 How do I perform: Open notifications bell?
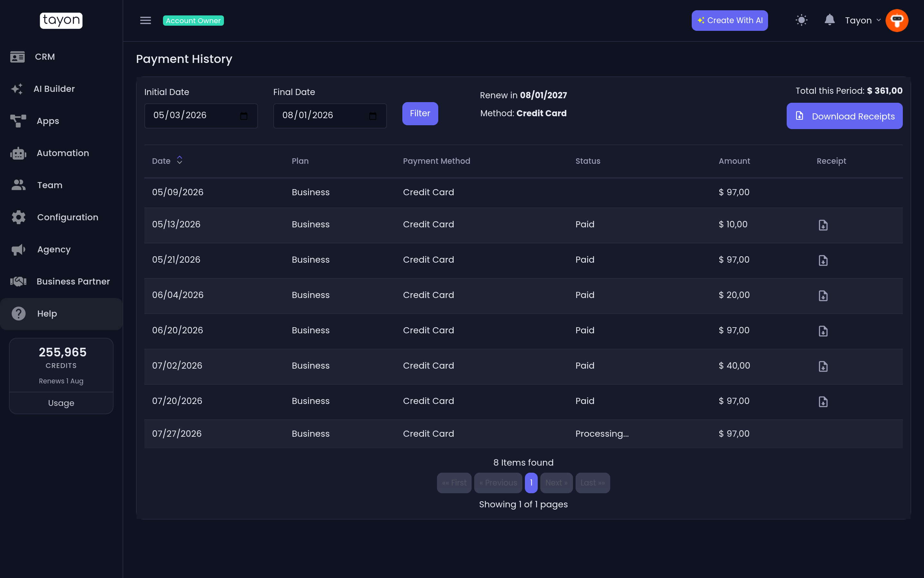829,20
